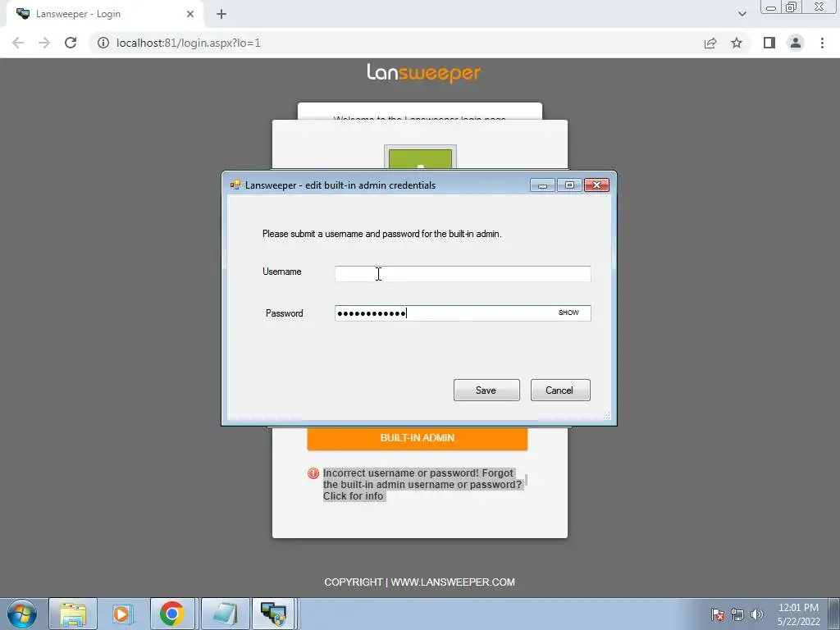Share this page icon in Chrome
The width and height of the screenshot is (840, 630).
coord(710,43)
